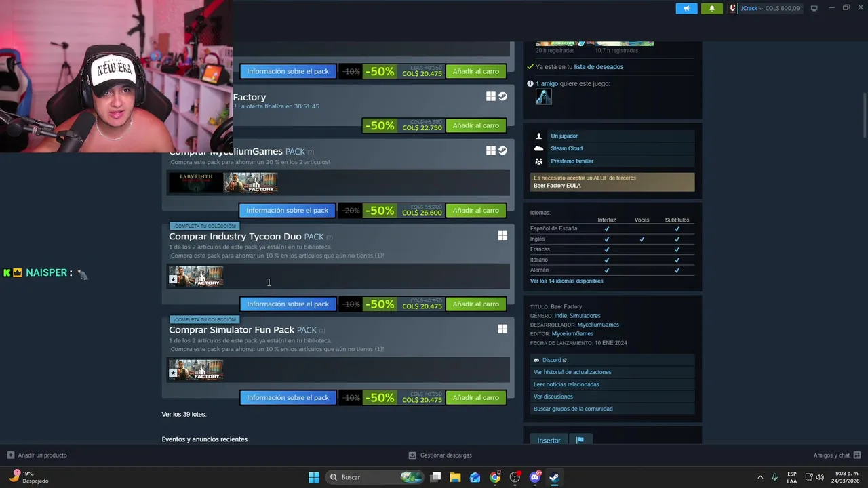868x488 pixels.
Task: Click the Buscar taskbar search box
Action: tap(375, 477)
